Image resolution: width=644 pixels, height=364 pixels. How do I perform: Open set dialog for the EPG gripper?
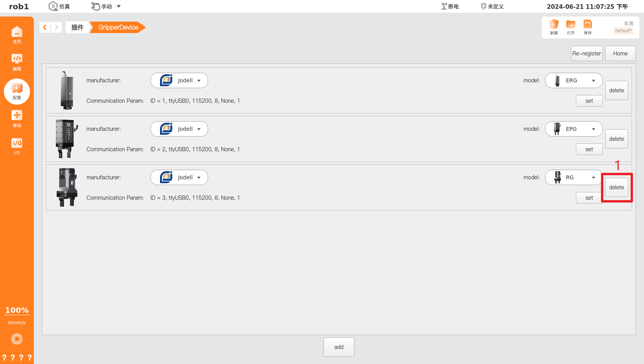click(x=589, y=149)
